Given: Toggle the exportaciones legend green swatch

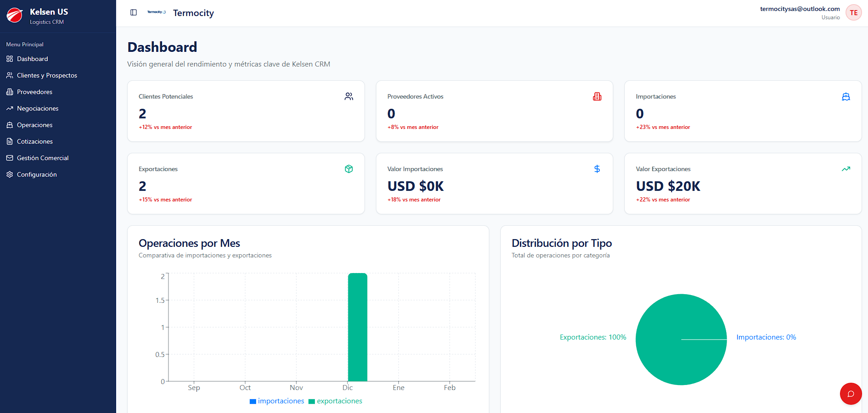Looking at the screenshot, I should 312,402.
